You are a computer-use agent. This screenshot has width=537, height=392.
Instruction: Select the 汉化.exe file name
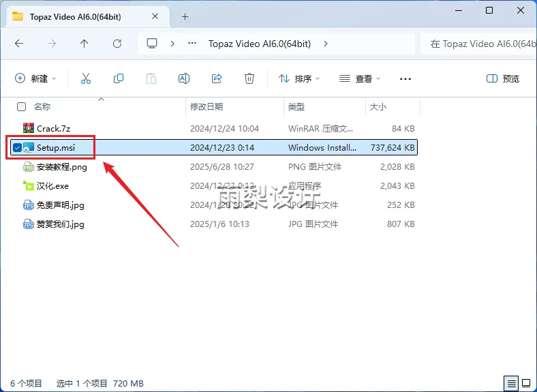[52, 185]
